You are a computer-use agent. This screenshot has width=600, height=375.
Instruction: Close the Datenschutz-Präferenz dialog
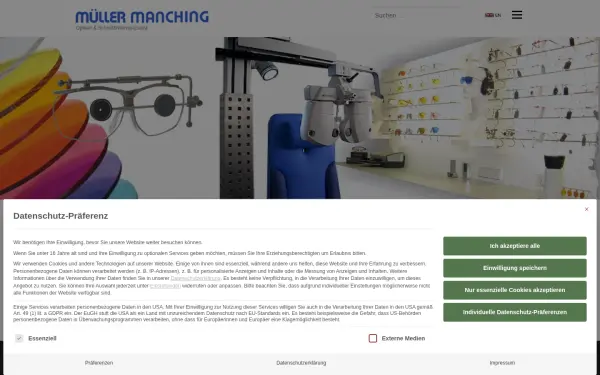(x=586, y=209)
